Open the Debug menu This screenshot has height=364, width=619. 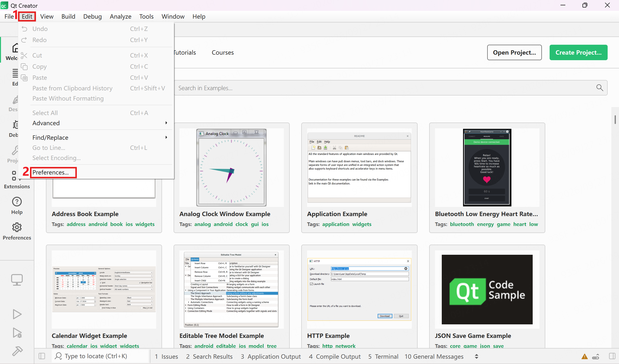(x=92, y=16)
